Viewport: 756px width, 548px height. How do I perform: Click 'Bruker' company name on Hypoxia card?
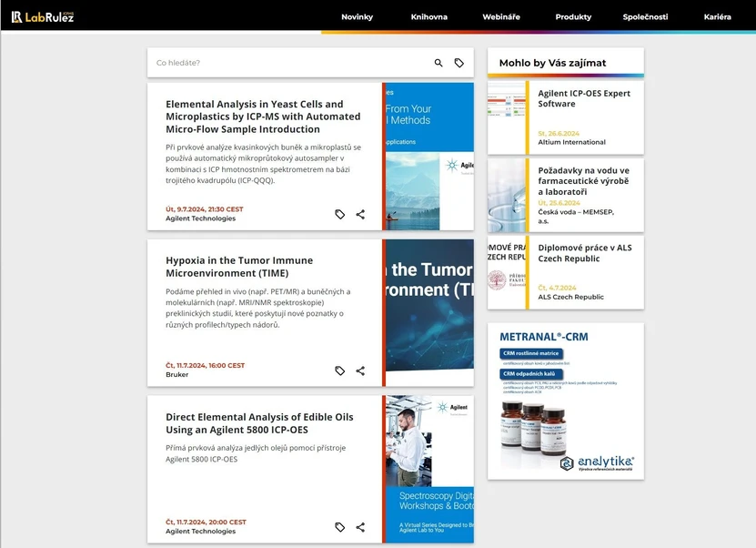[177, 375]
